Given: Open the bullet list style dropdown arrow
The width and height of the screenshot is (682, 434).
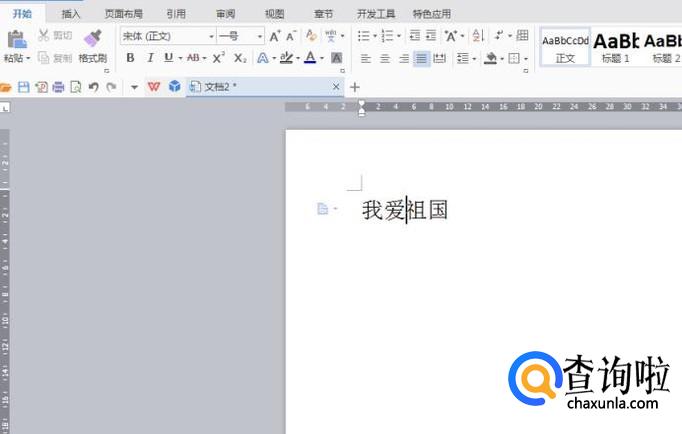Looking at the screenshot, I should click(375, 36).
